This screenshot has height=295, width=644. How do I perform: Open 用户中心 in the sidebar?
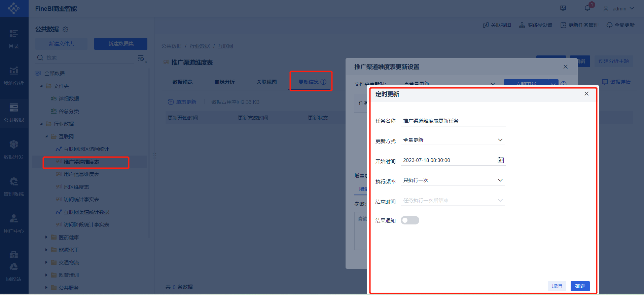pyautogui.click(x=14, y=224)
